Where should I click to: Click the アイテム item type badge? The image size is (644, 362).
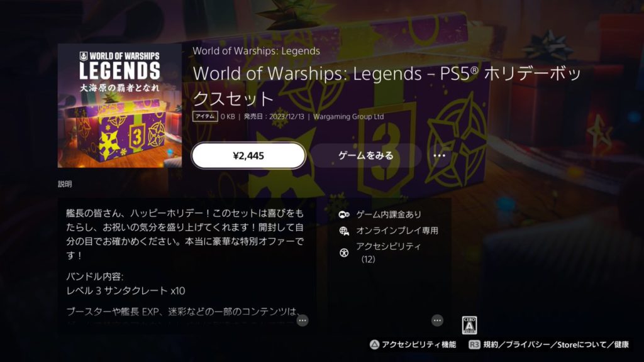pyautogui.click(x=205, y=116)
